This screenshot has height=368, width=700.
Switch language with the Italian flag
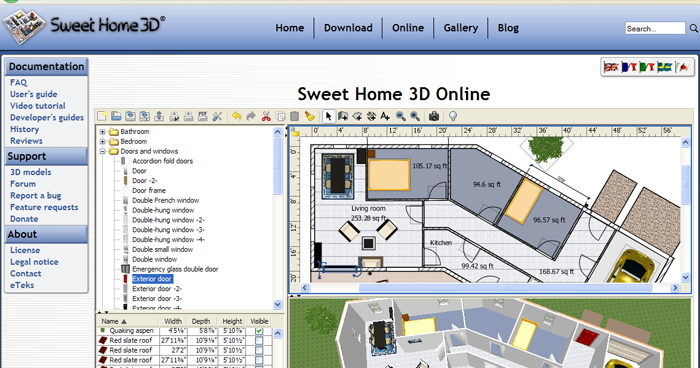click(647, 67)
